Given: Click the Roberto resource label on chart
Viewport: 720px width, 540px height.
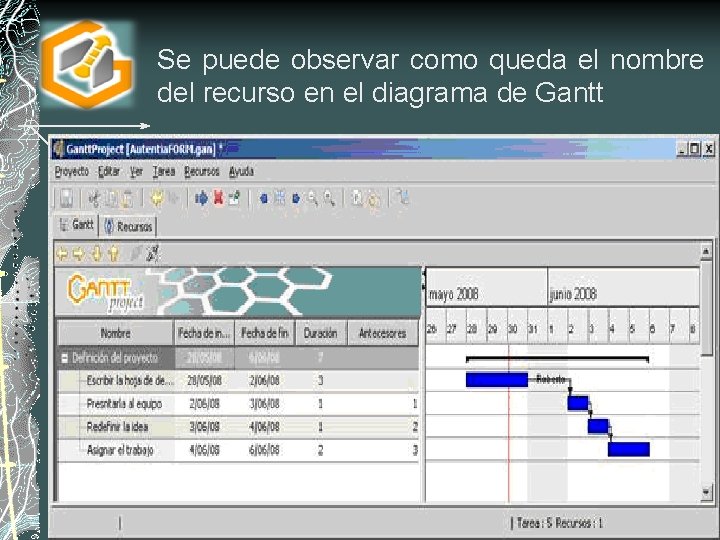Looking at the screenshot, I should (550, 379).
